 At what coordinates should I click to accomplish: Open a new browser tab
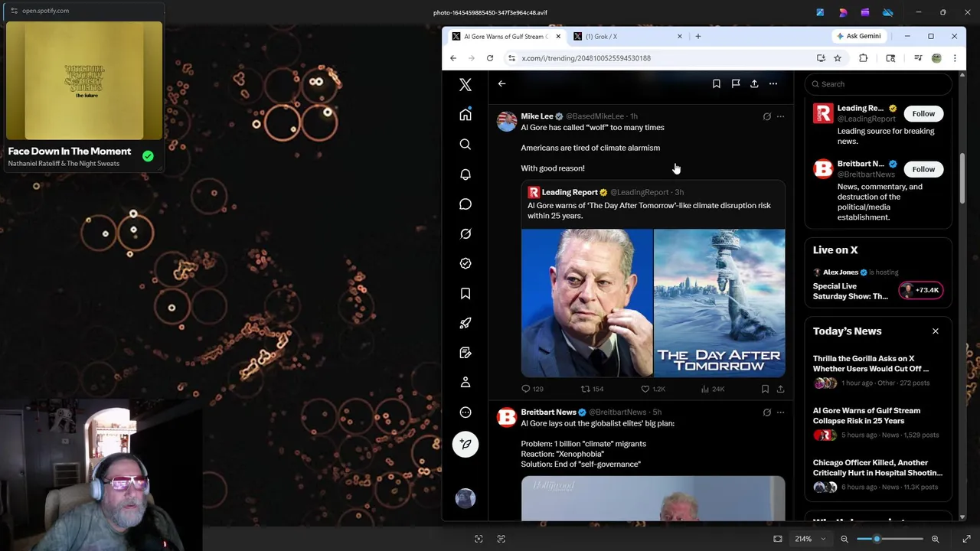[698, 36]
